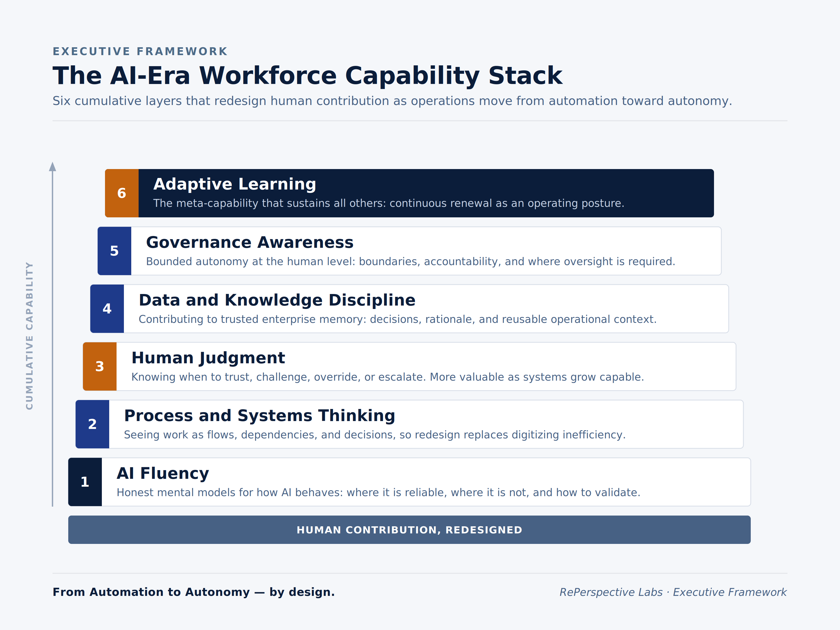Click the RePerspective Labs footer credit
Image resolution: width=840 pixels, height=630 pixels.
click(x=673, y=592)
